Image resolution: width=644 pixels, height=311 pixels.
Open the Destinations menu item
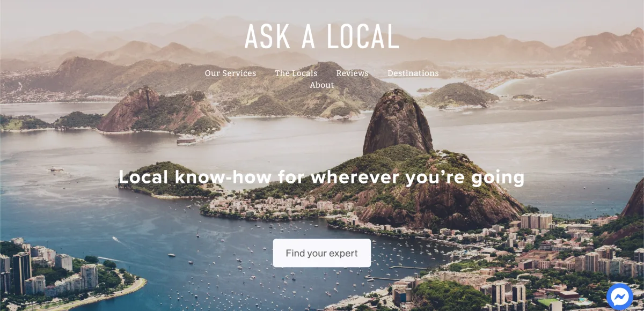413,73
